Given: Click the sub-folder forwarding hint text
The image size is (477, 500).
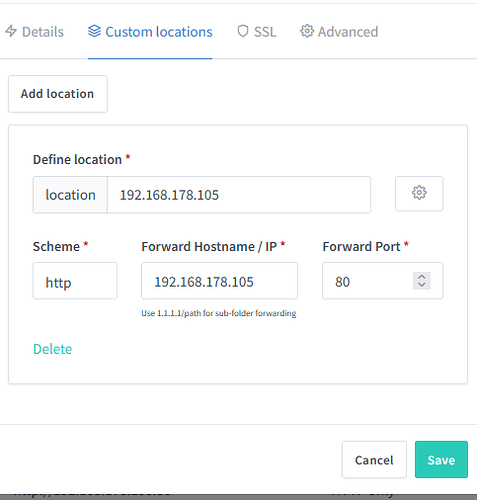Looking at the screenshot, I should pyautogui.click(x=219, y=313).
